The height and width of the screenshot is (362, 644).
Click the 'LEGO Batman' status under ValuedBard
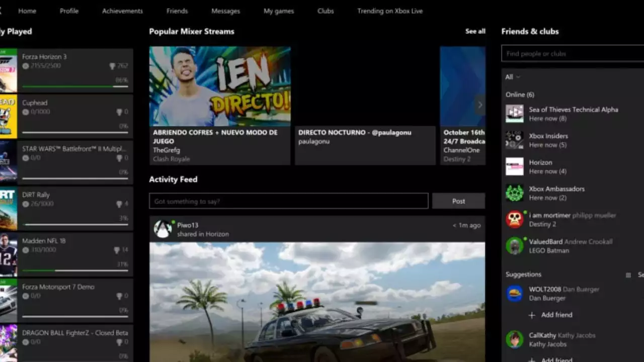pos(549,251)
